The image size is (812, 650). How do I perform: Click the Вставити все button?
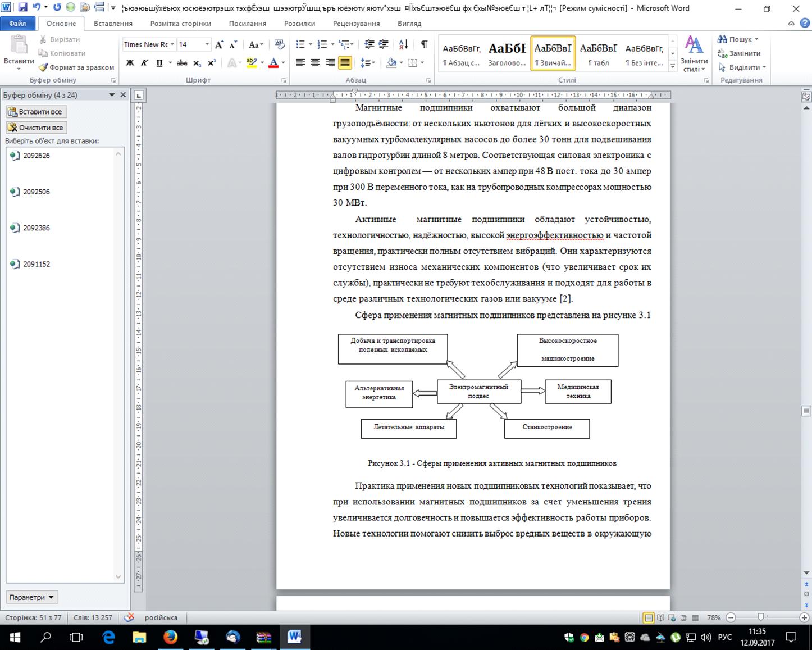(36, 112)
